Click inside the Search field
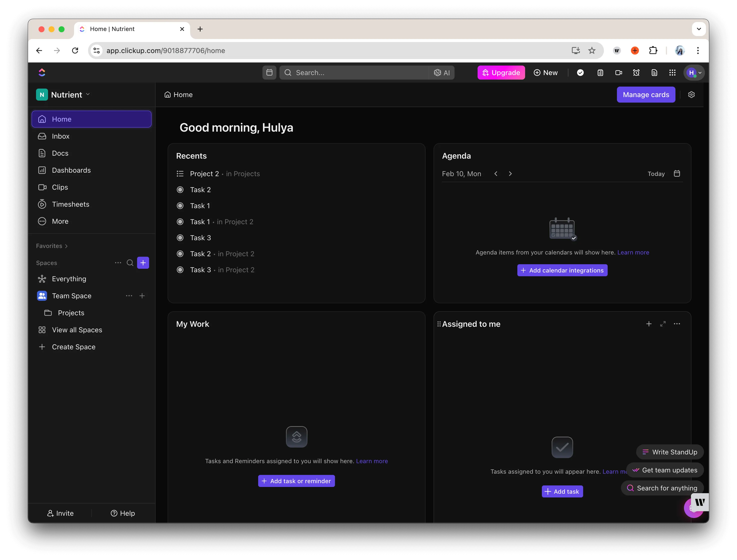The width and height of the screenshot is (737, 560). click(333, 72)
